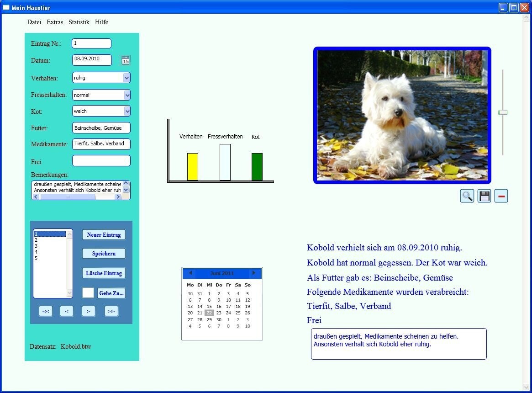532x393 pixels.
Task: Select entry 4 in the list
Action: coord(50,252)
